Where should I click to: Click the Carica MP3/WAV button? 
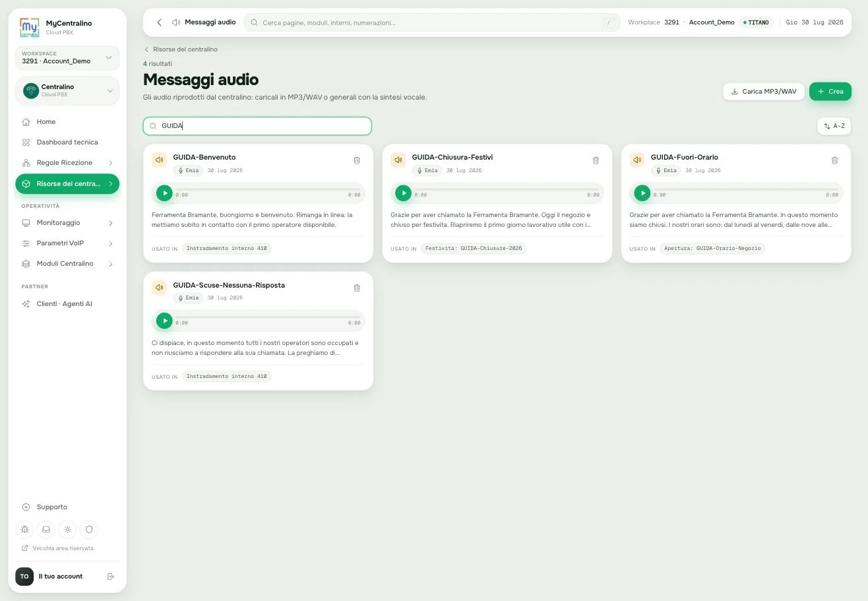tap(764, 92)
